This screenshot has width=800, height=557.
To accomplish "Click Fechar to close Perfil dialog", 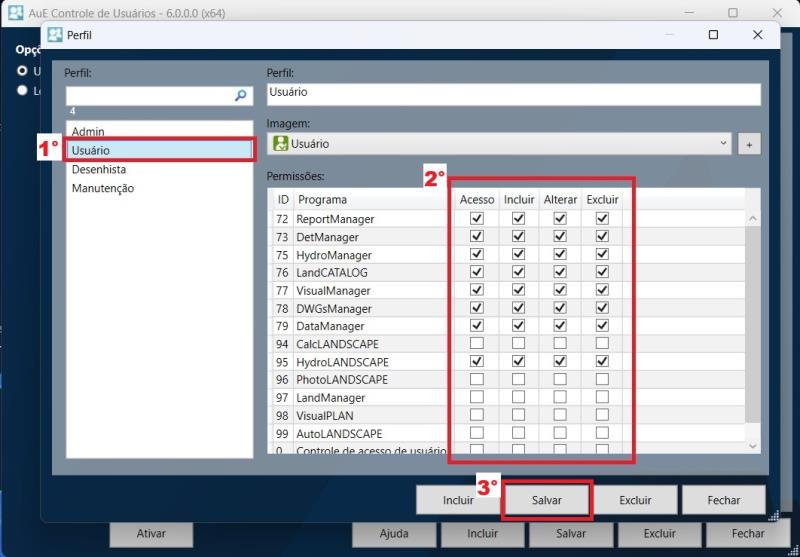I will pyautogui.click(x=723, y=500).
